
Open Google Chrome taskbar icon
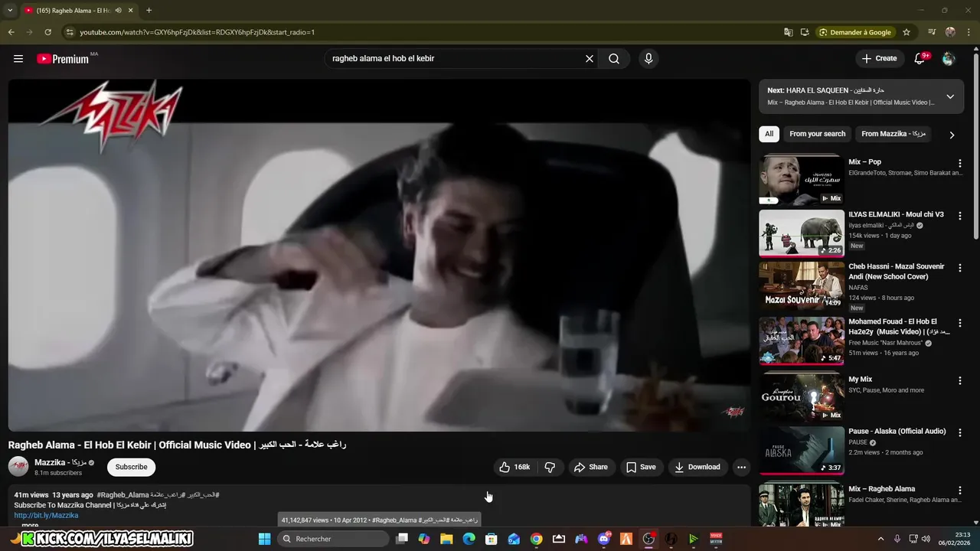pos(537,539)
